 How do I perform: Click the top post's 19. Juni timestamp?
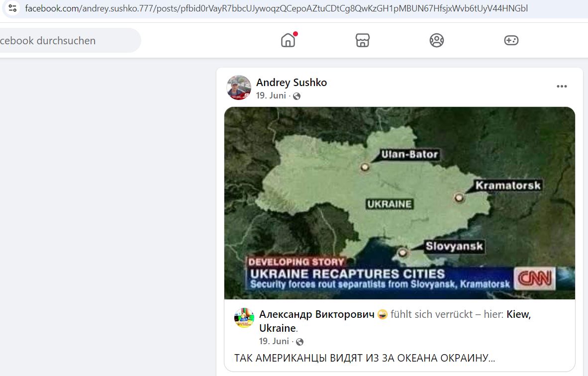tap(271, 95)
